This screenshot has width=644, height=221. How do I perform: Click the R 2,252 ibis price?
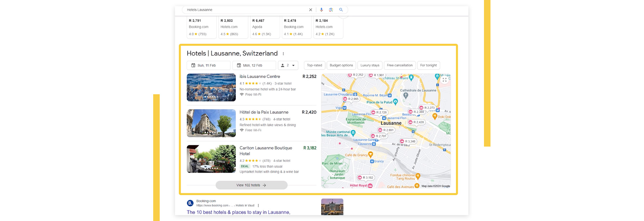pyautogui.click(x=309, y=76)
